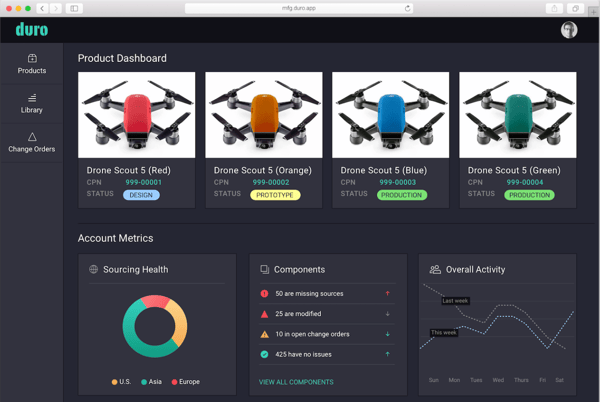
Task: Open the Library sidebar icon
Action: (x=32, y=98)
